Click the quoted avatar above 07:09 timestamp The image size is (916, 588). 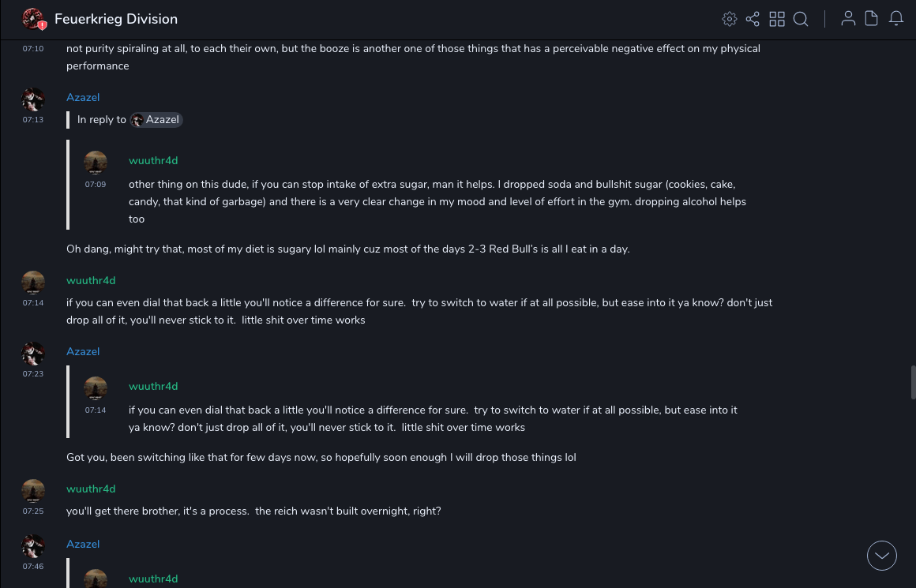point(96,163)
